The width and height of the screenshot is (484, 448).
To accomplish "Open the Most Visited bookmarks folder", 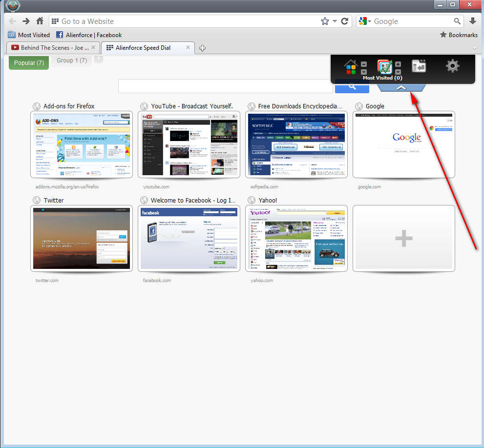I will point(29,35).
